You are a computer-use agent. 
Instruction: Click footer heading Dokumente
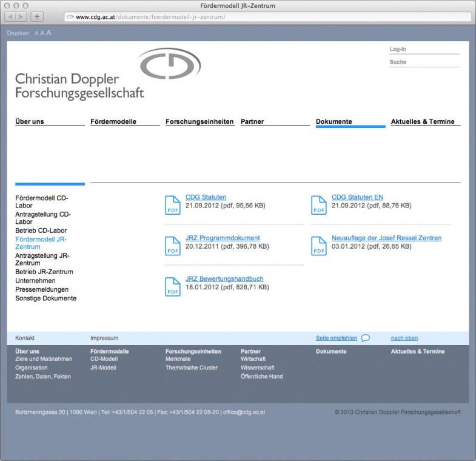coord(331,351)
